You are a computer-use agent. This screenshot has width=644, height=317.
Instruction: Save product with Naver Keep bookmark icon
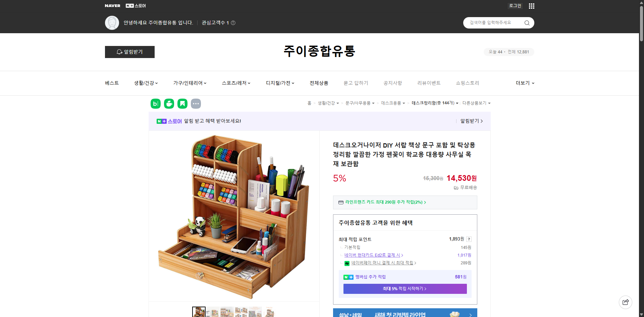[182, 104]
